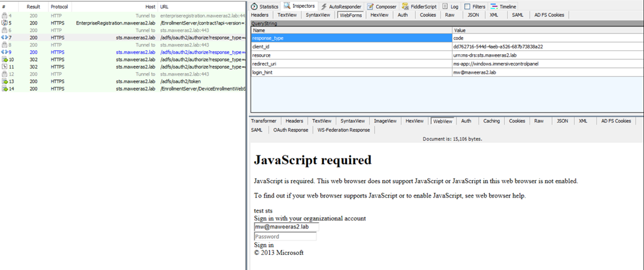Open the Composer tab
The image size is (644, 270).
tap(382, 6)
